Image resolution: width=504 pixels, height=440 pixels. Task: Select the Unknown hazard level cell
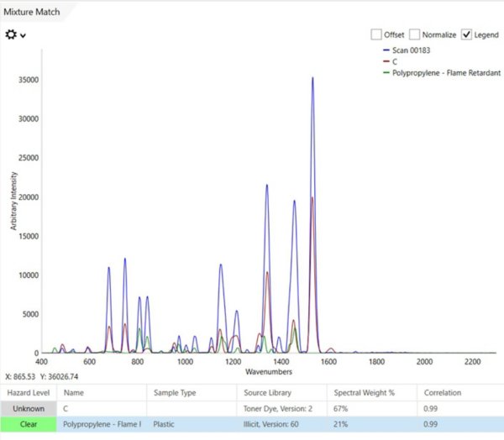click(29, 408)
